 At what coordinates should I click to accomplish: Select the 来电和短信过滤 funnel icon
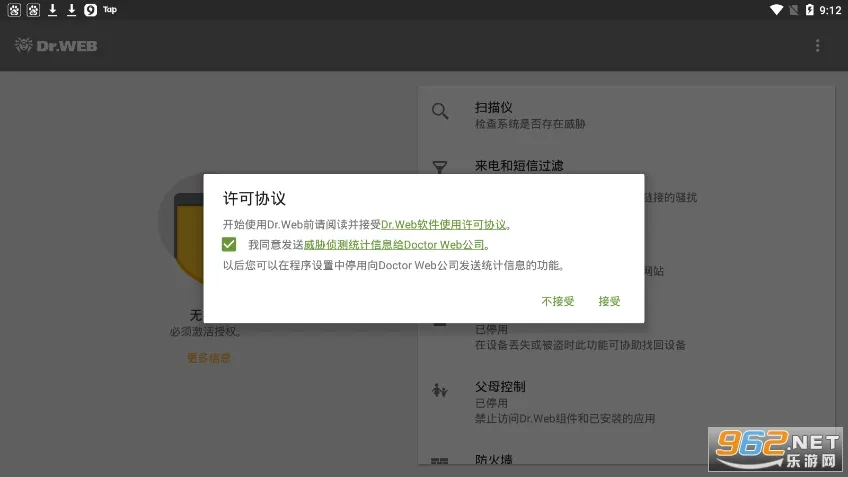click(440, 167)
